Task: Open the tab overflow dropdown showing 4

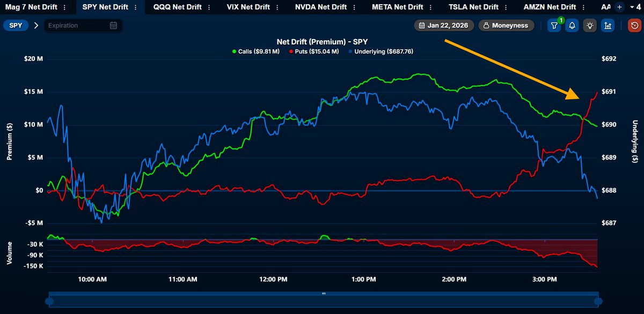Action: [x=635, y=7]
